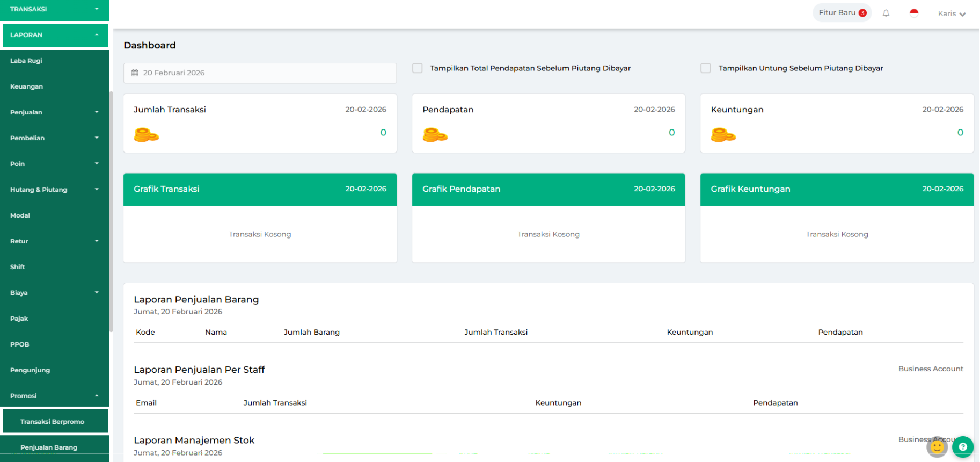Image resolution: width=980 pixels, height=462 pixels.
Task: Collapse the Promosi sidebar section
Action: 54,396
